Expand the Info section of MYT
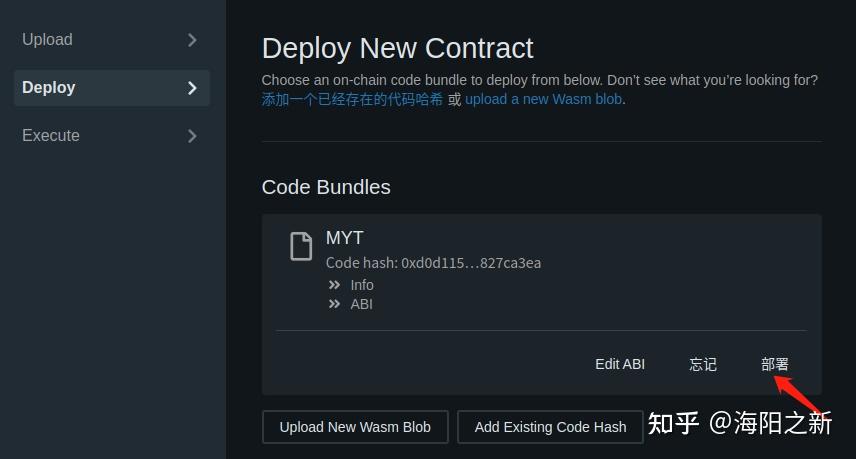Image resolution: width=856 pixels, height=459 pixels. point(351,285)
